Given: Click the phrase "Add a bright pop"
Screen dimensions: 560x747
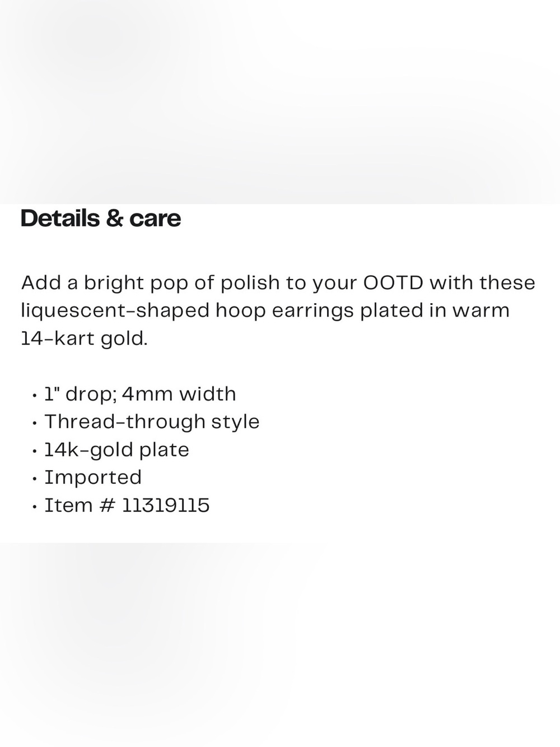Looking at the screenshot, I should [x=105, y=284].
